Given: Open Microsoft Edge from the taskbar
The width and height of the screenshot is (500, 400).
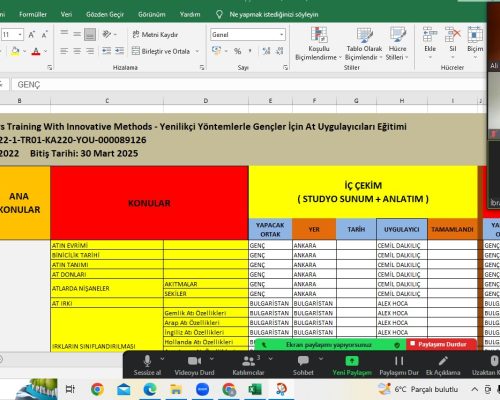Looking at the screenshot, I should pyautogui.click(x=150, y=389).
